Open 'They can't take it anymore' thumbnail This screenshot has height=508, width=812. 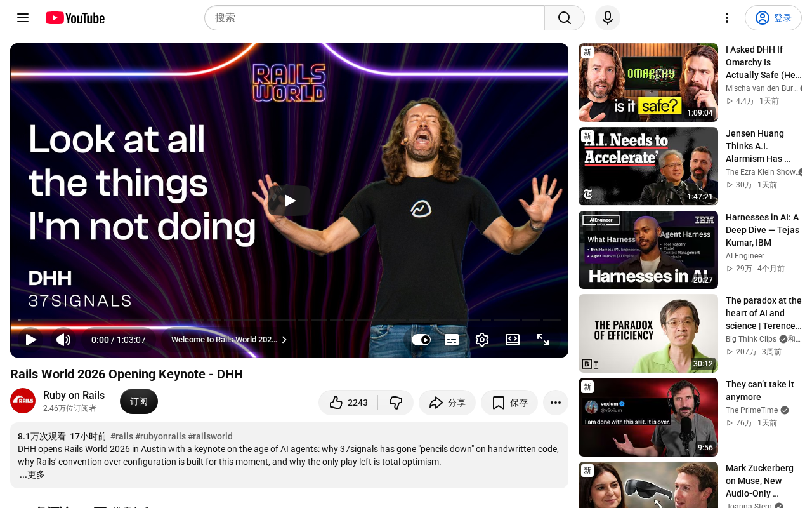point(648,417)
